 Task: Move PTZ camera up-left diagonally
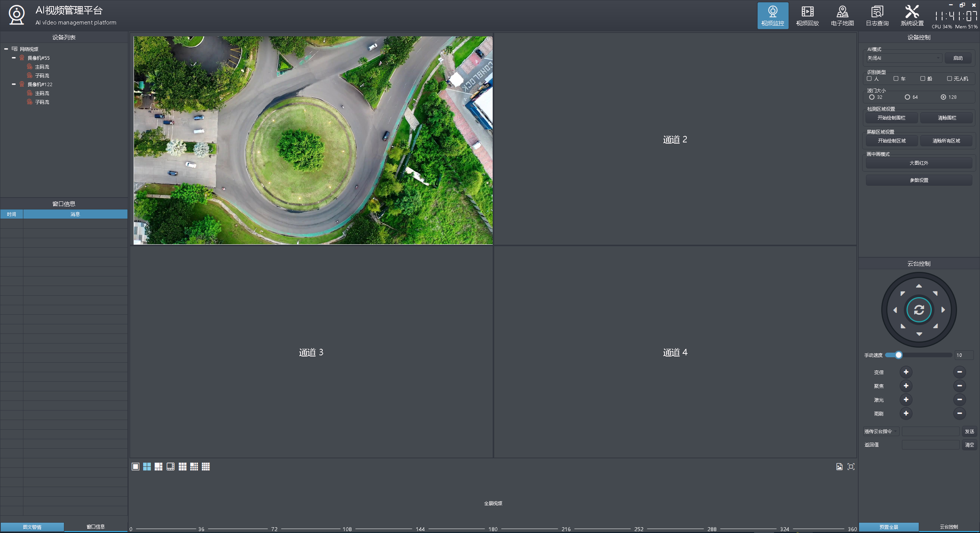tap(902, 293)
